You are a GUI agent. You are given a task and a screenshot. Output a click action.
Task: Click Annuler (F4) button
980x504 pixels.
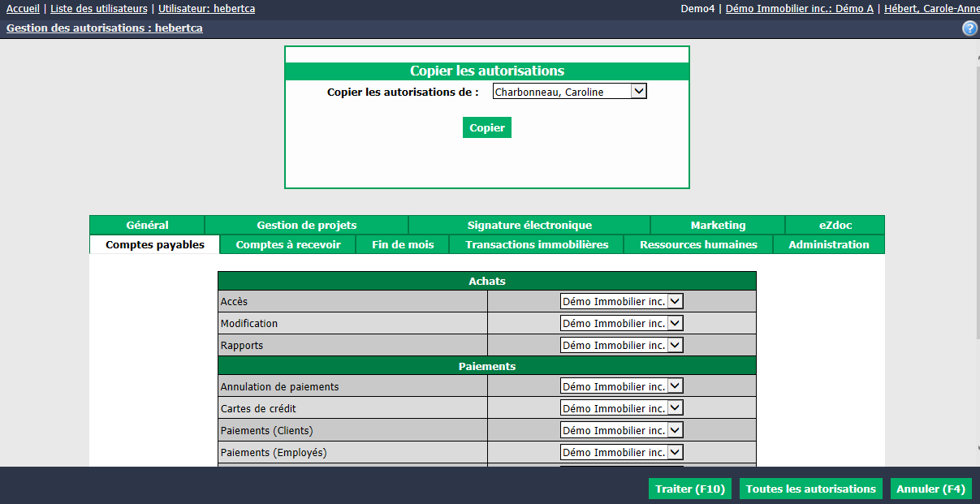pos(930,489)
